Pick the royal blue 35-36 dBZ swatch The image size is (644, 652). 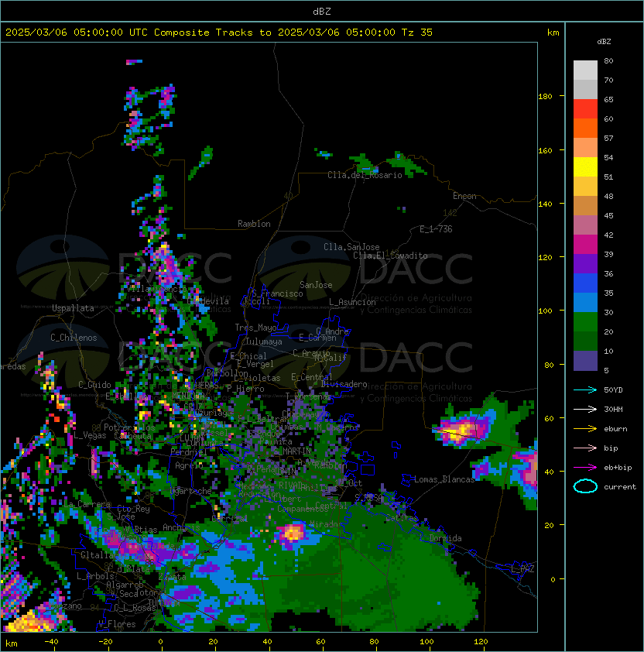pos(585,283)
